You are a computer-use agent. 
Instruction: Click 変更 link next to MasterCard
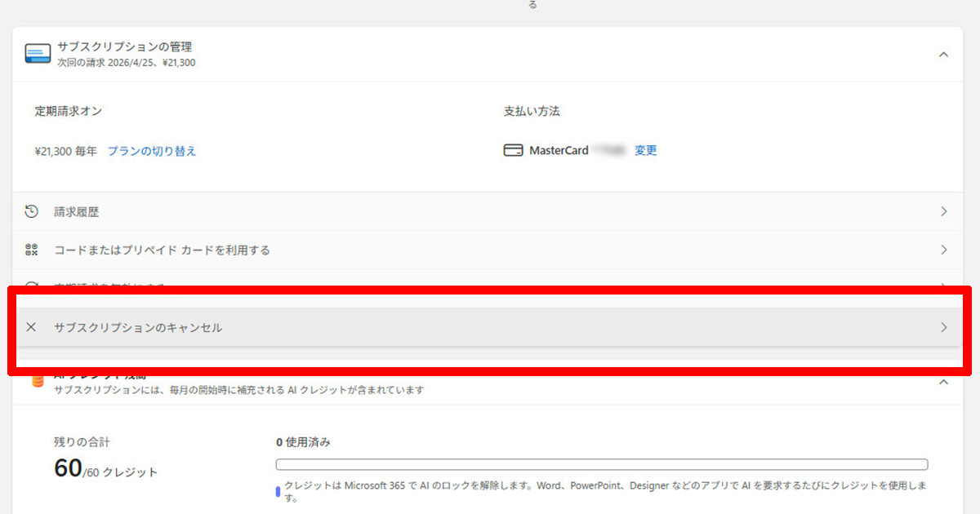[x=645, y=150]
